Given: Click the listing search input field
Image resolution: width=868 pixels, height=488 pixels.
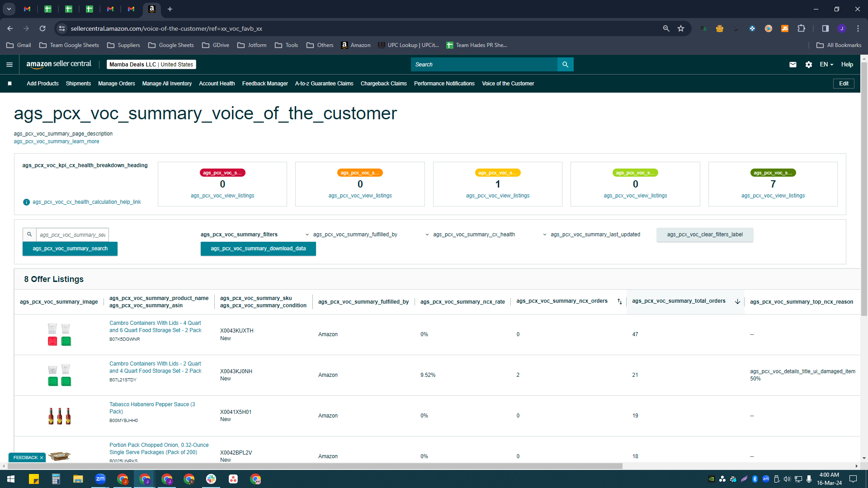Looking at the screenshot, I should point(72,235).
